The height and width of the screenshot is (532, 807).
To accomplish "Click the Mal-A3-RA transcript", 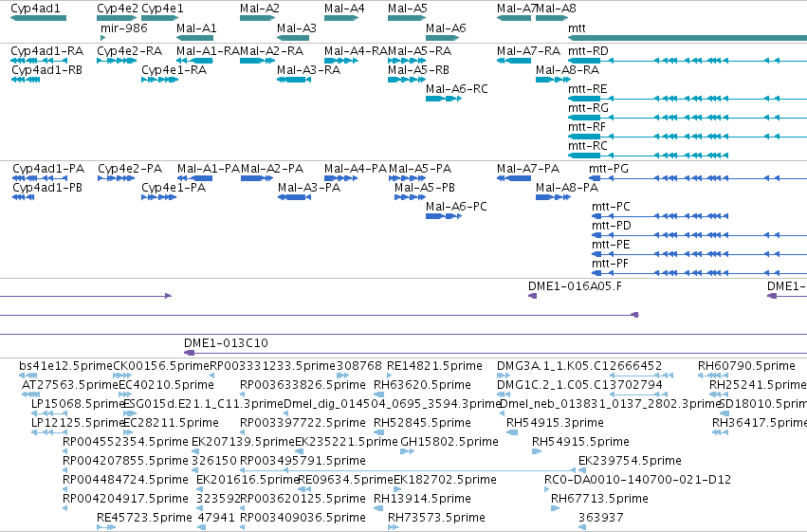I will pyautogui.click(x=294, y=80).
